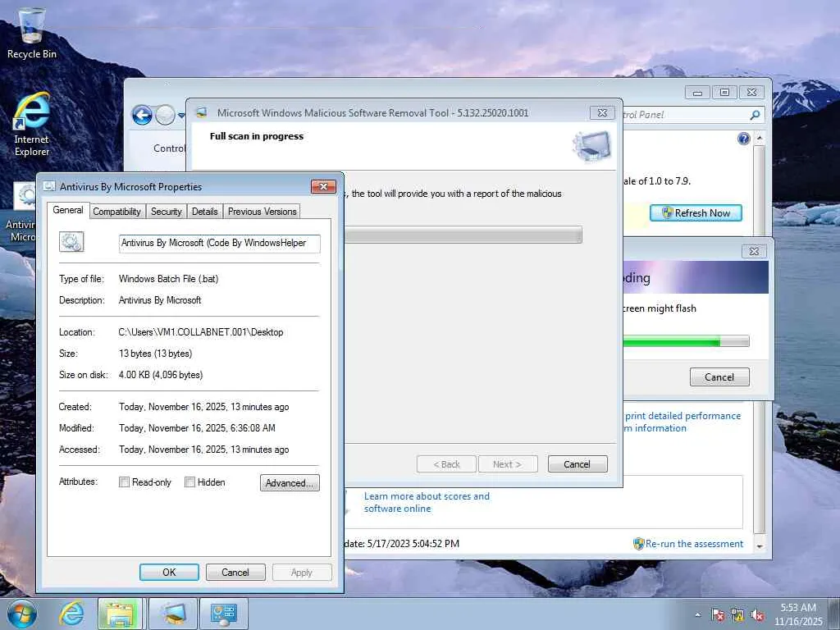
Task: Click the Search Control Panel field
Action: [686, 115]
